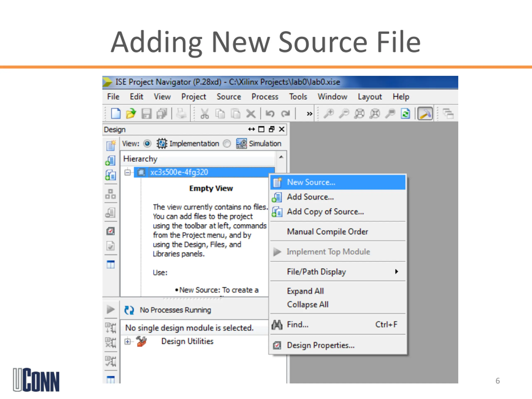The height and width of the screenshot is (399, 532).
Task: Open the File/Path Display submenu
Action: tap(338, 272)
